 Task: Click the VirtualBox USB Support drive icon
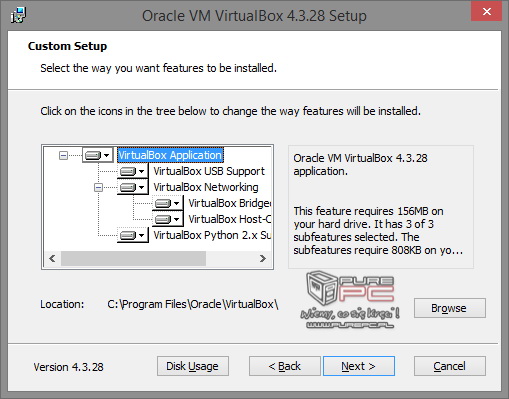(133, 171)
